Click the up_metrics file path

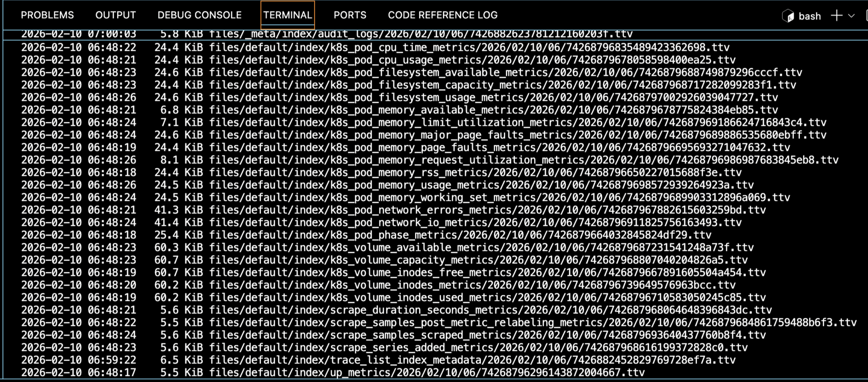pyautogui.click(x=427, y=373)
